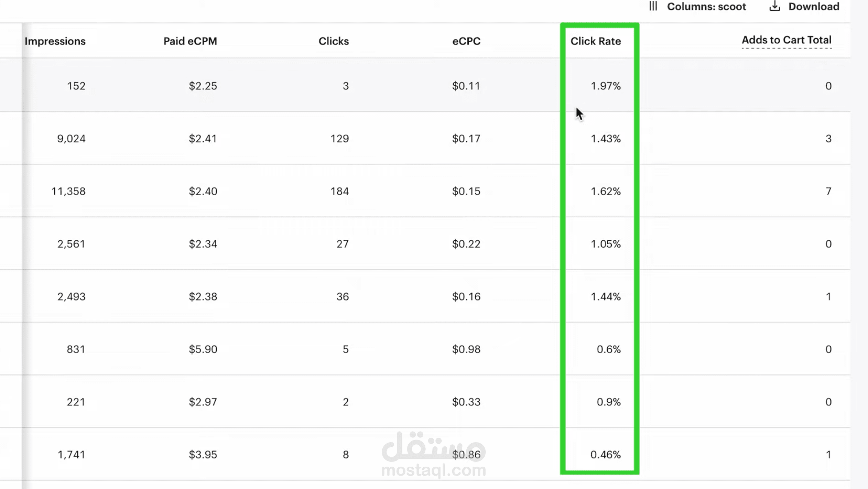Click the $5.90 Paid eCPM cell
Viewport: 868px width, 489px height.
coord(203,349)
